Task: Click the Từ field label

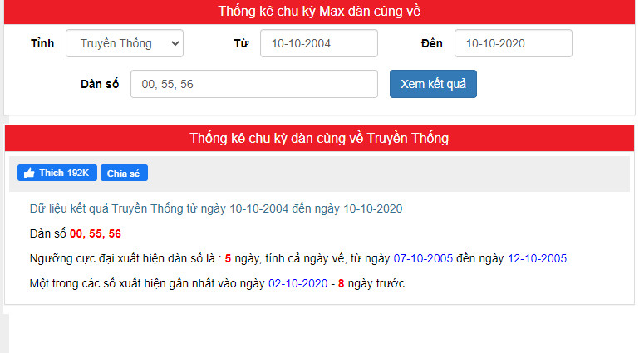Action: [x=241, y=43]
